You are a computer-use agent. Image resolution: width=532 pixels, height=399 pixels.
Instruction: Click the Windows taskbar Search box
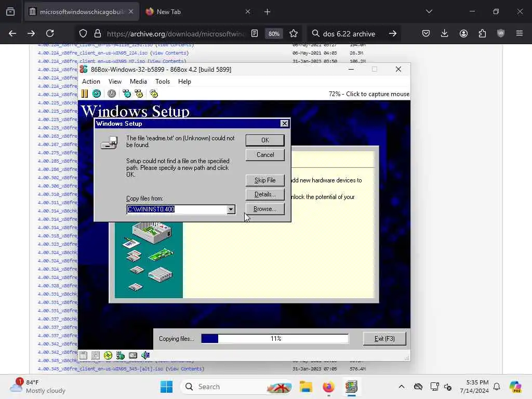236,387
